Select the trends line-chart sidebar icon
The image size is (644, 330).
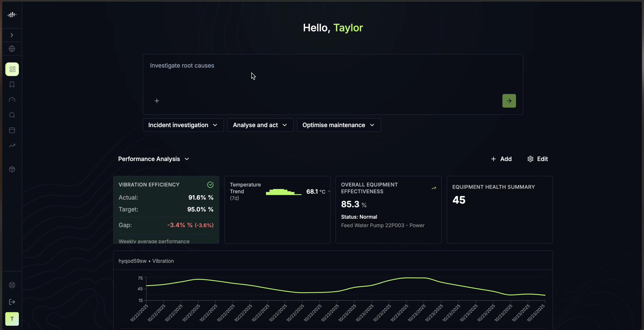tap(12, 145)
